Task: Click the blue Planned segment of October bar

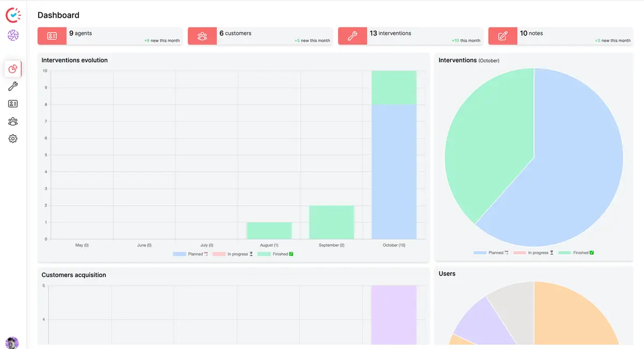Action: point(394,172)
